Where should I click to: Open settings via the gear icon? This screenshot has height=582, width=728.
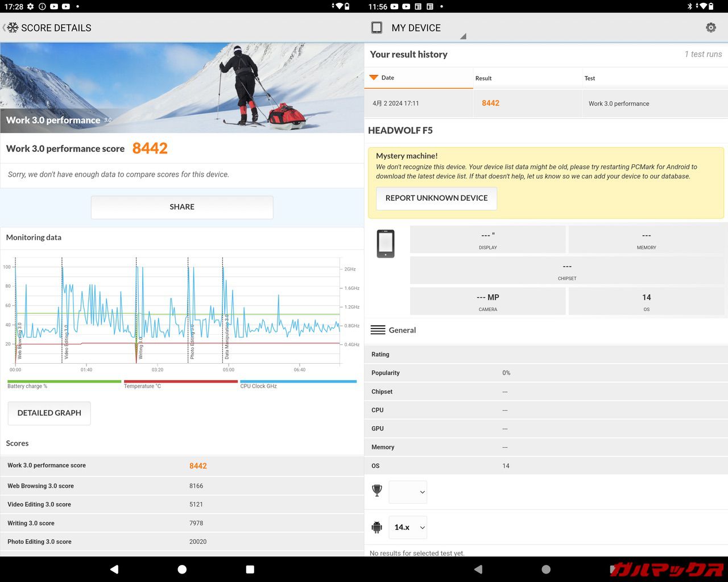(x=710, y=27)
